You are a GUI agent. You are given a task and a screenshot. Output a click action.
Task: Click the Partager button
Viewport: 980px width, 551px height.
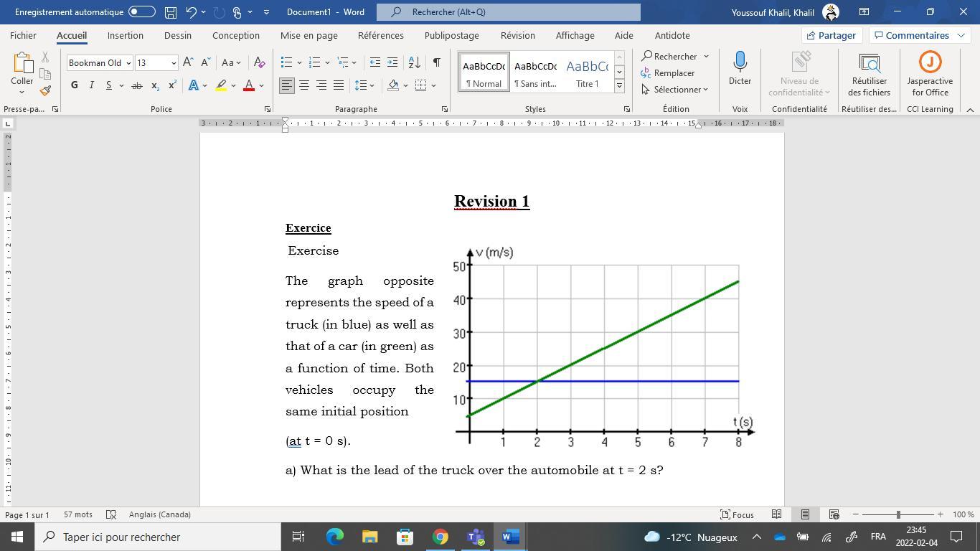point(831,35)
